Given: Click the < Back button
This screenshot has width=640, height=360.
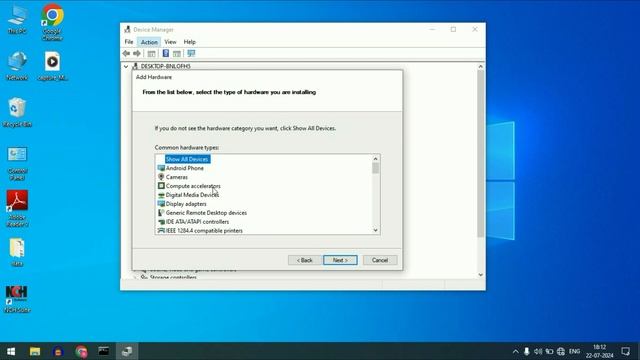Looking at the screenshot, I should [304, 260].
